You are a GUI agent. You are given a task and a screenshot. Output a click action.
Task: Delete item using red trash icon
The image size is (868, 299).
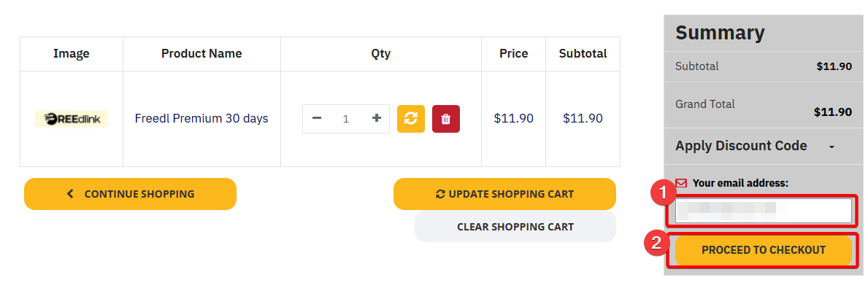click(x=446, y=119)
